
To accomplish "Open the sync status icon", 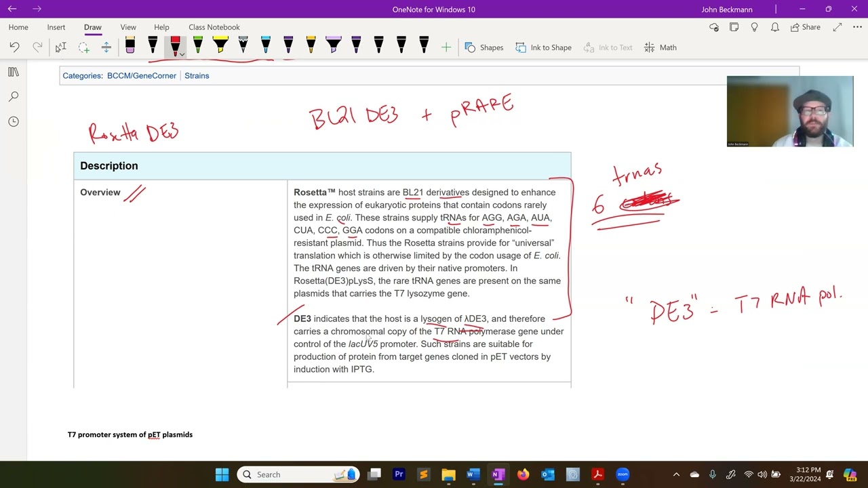I will tap(713, 27).
